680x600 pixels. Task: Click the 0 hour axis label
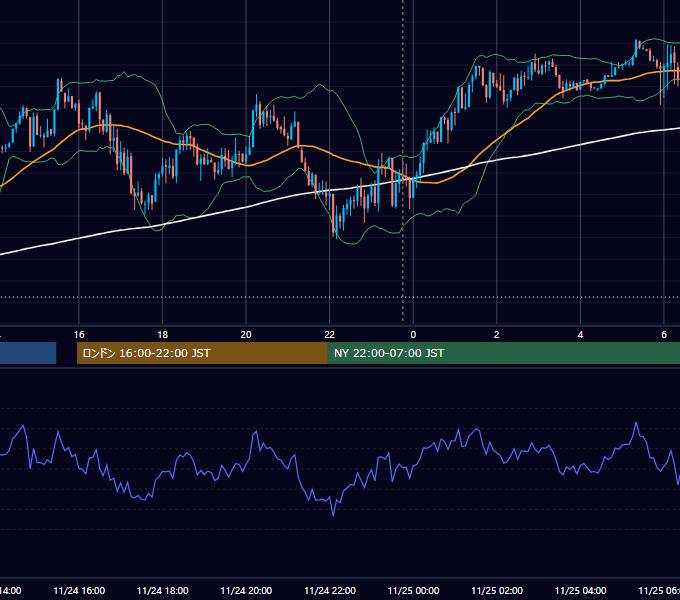point(413,334)
